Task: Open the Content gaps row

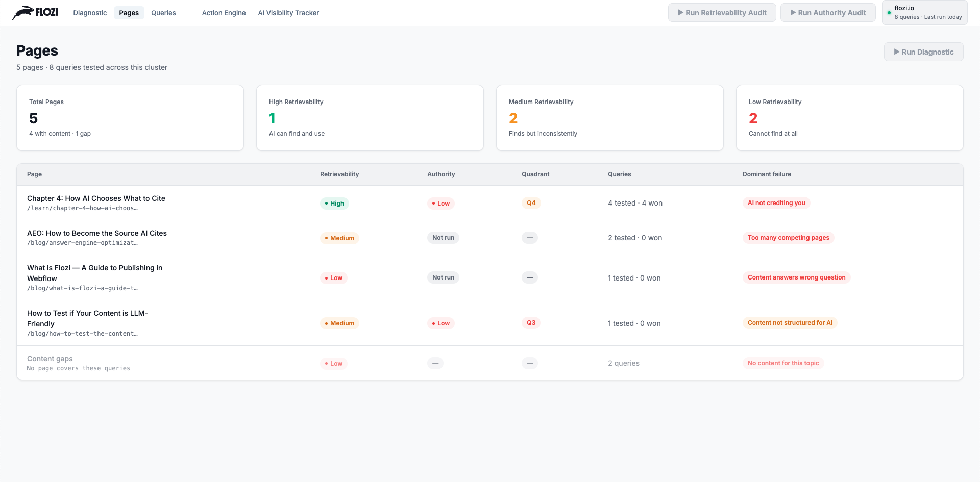Action: pos(490,363)
